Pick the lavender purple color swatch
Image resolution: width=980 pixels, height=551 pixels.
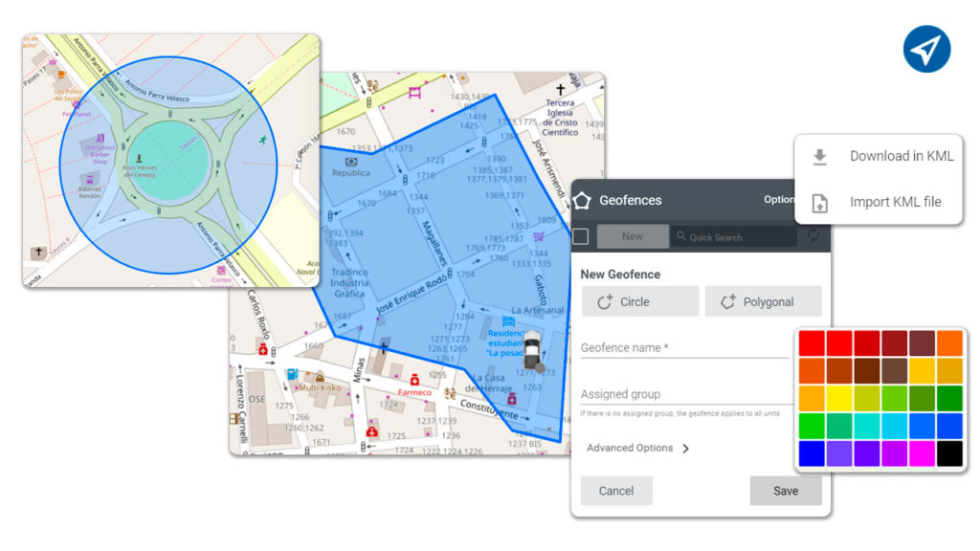click(x=839, y=453)
